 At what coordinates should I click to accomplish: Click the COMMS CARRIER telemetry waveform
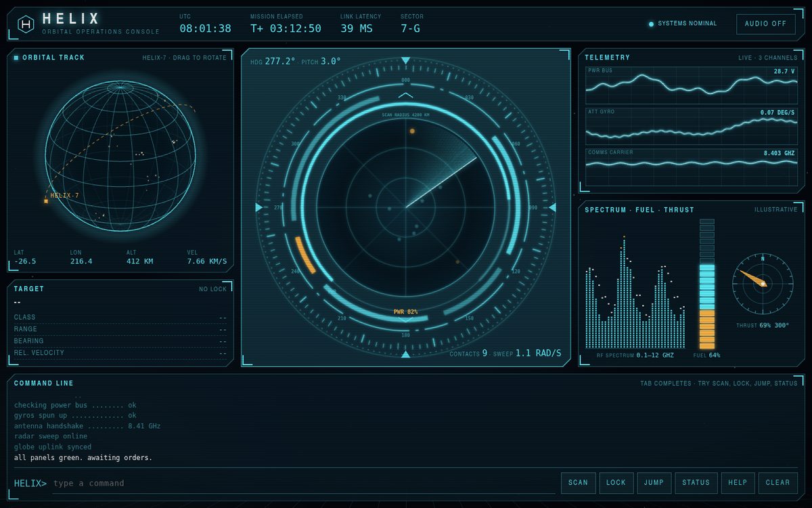pos(691,166)
